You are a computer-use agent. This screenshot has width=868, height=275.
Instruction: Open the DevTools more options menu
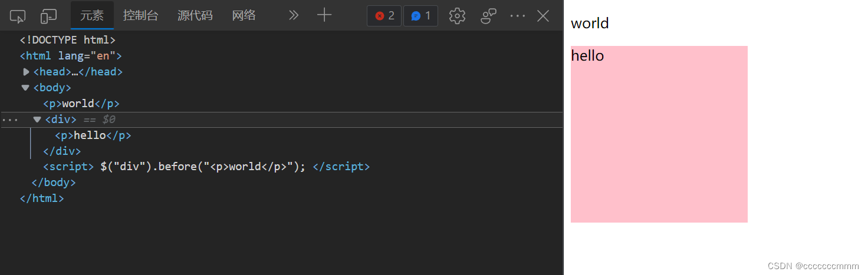coord(517,16)
